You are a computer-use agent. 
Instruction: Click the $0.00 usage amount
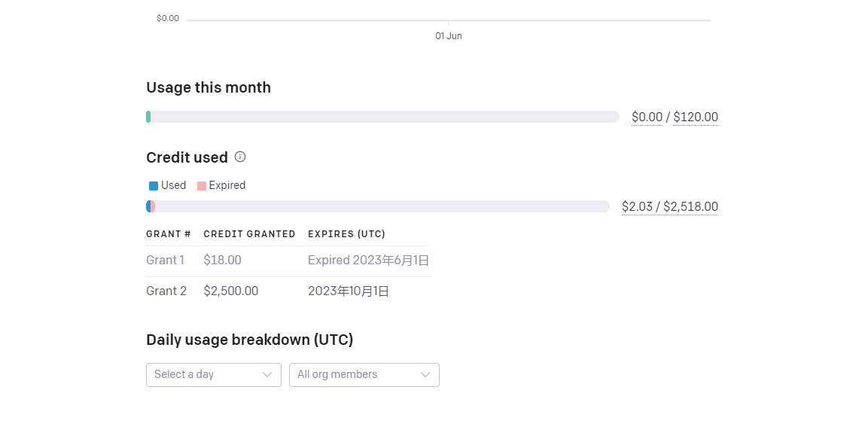(647, 117)
